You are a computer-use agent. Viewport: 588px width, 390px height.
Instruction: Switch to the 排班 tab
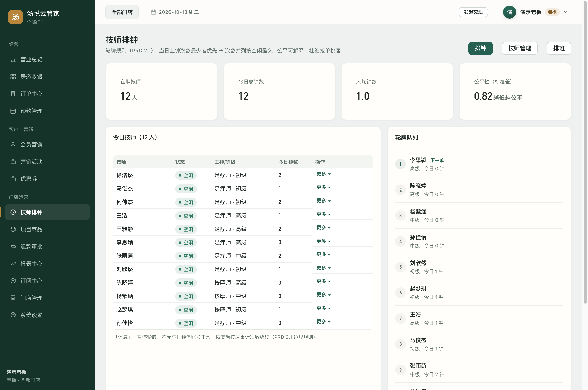coord(559,48)
